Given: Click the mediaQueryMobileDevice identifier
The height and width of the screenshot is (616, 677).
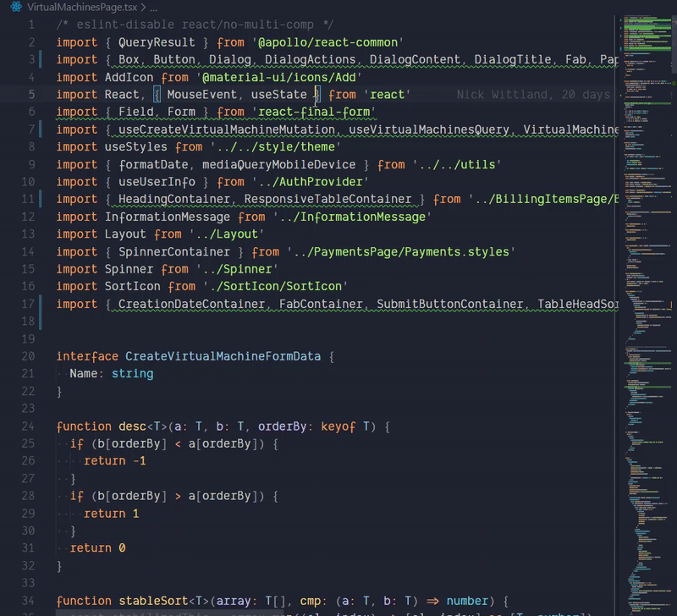Looking at the screenshot, I should pos(279,164).
